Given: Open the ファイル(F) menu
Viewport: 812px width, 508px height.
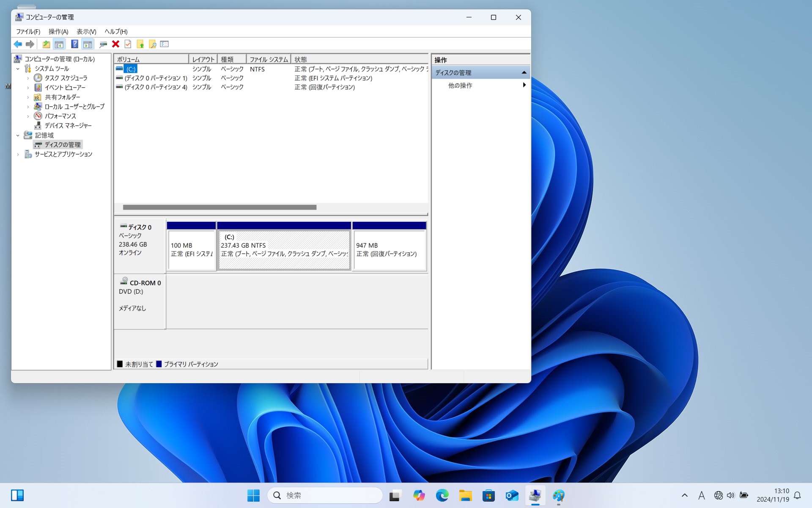Looking at the screenshot, I should pyautogui.click(x=28, y=32).
